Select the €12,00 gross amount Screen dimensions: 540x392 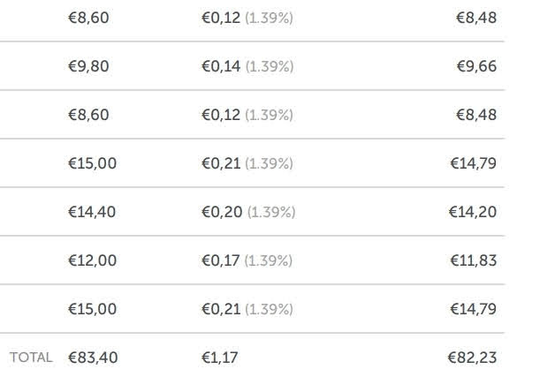(92, 260)
